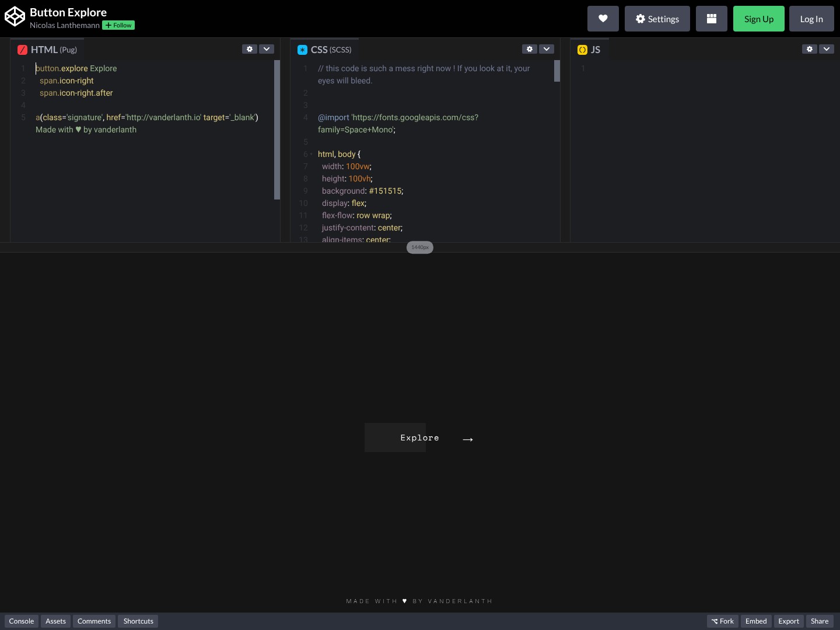
Task: Click the CodePen logo icon
Action: [15, 17]
